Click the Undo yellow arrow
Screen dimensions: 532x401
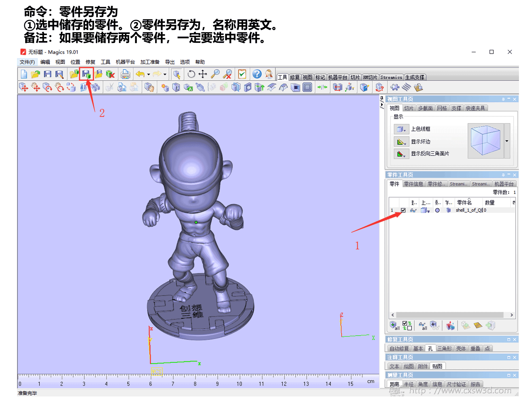coord(140,74)
